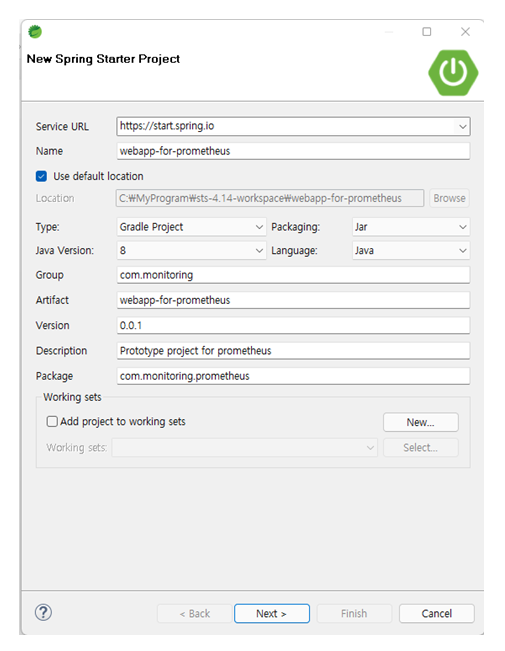The height and width of the screenshot is (651, 505).
Task: Expand the Type dropdown showing Gradle Project
Action: (x=191, y=227)
